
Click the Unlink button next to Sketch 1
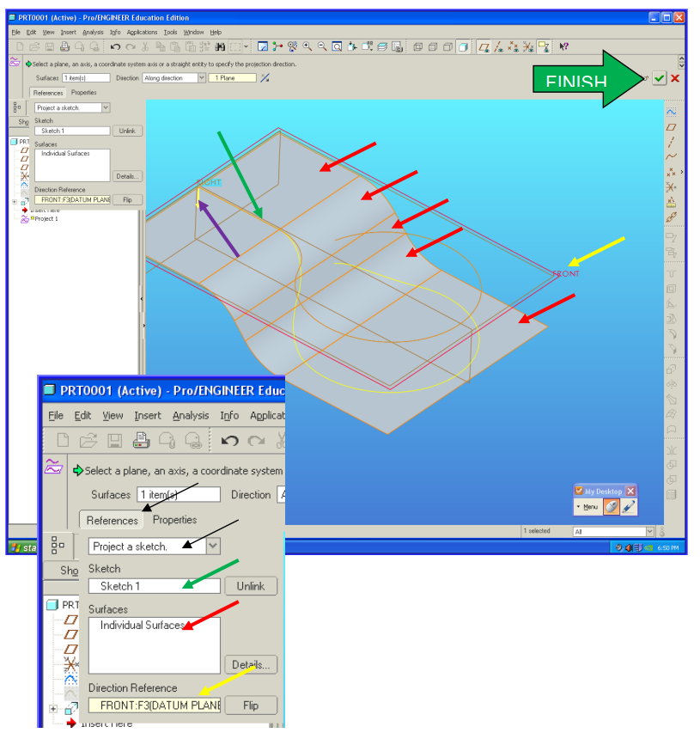(252, 586)
